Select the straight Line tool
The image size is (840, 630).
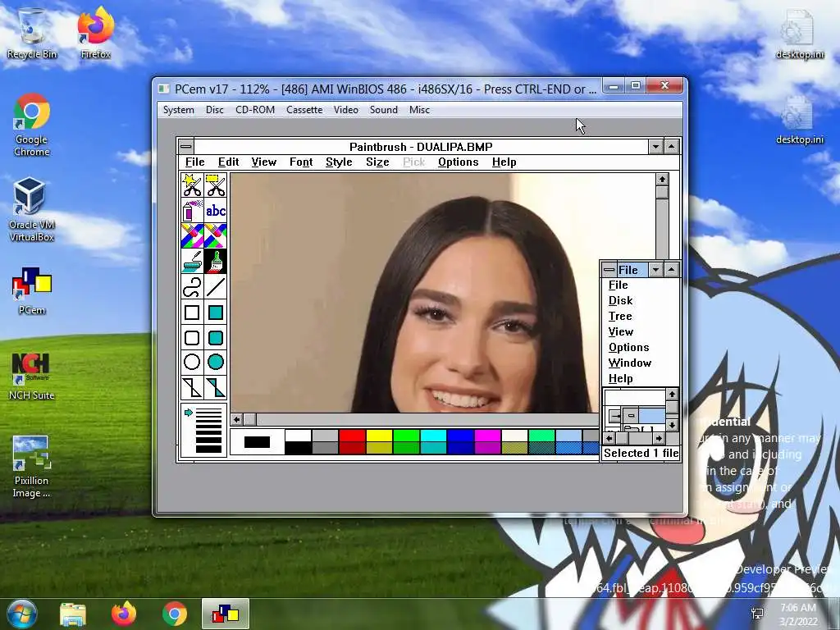(x=216, y=286)
